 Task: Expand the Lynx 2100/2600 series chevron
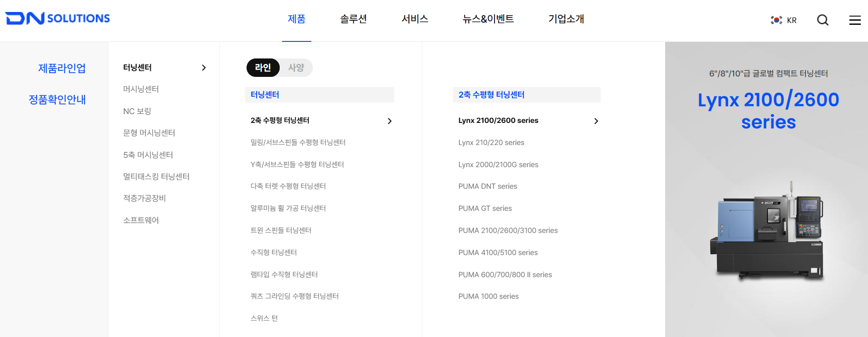pyautogui.click(x=597, y=121)
